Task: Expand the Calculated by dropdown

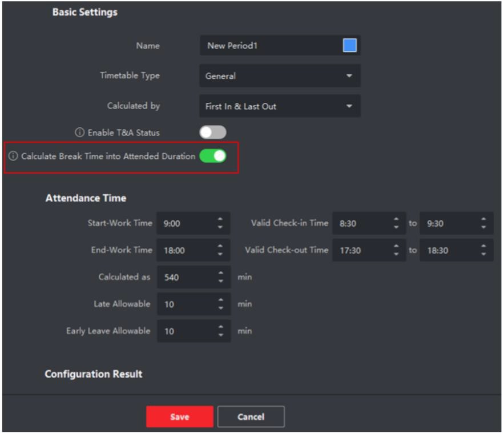Action: point(280,106)
